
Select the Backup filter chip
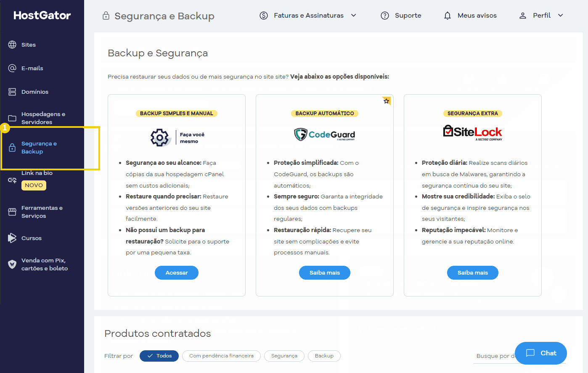click(x=324, y=356)
